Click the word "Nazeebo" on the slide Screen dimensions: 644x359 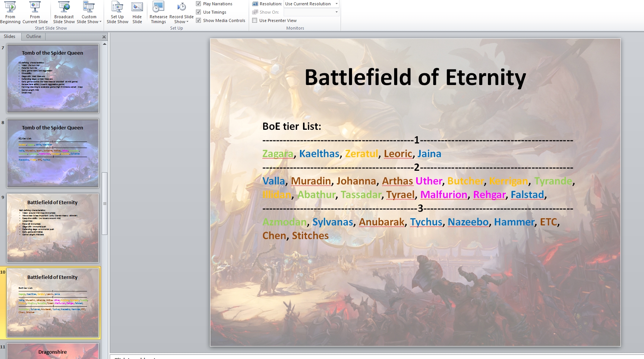click(468, 222)
